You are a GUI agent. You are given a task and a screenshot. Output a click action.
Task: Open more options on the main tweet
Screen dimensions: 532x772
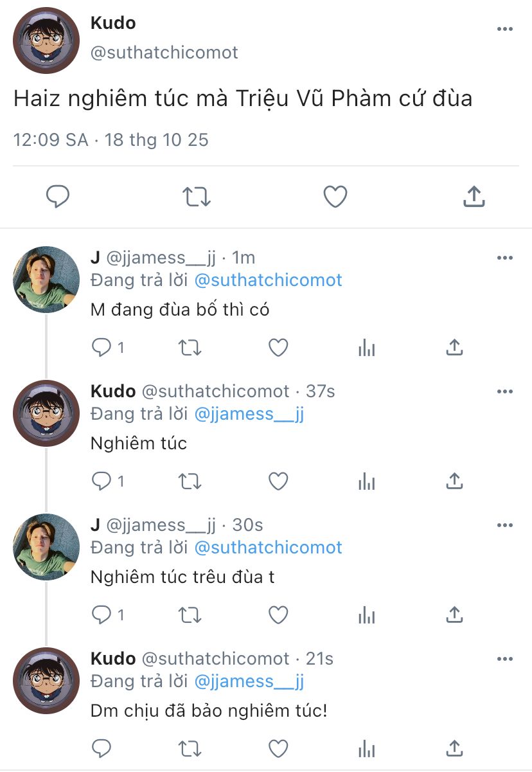pos(505,30)
